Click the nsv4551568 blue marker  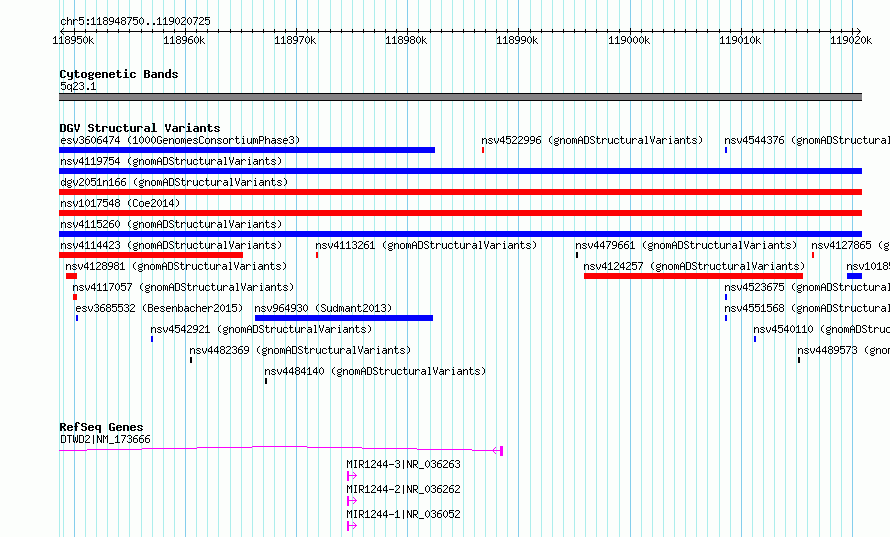[x=726, y=318]
